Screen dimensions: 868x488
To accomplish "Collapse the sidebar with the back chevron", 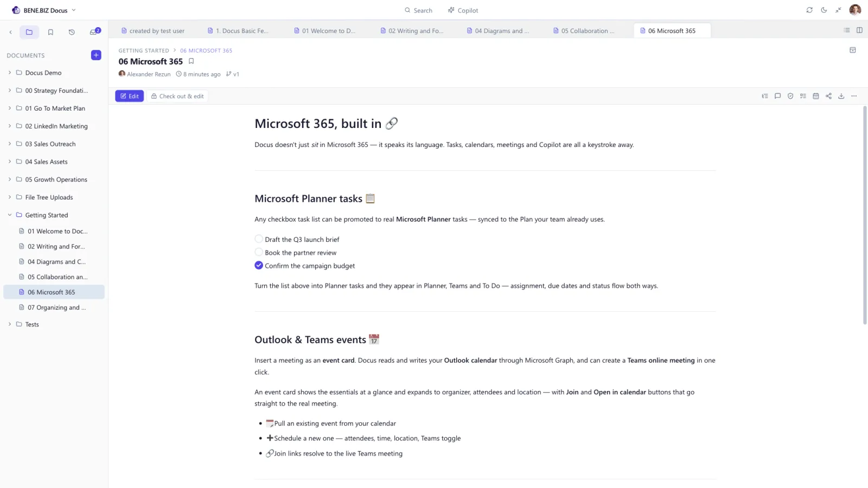I will click(10, 32).
